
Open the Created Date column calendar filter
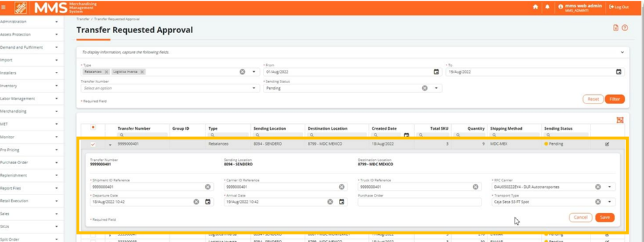pos(406,135)
